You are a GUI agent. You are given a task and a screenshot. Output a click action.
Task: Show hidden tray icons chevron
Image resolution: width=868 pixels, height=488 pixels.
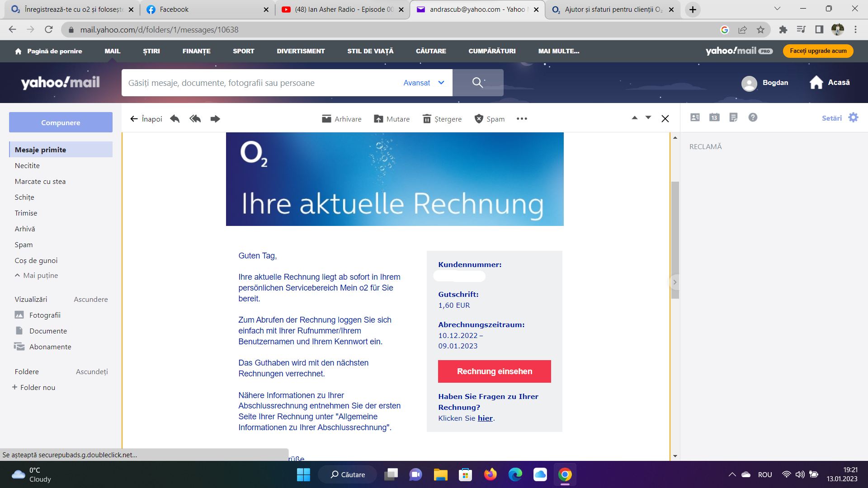tap(732, 474)
